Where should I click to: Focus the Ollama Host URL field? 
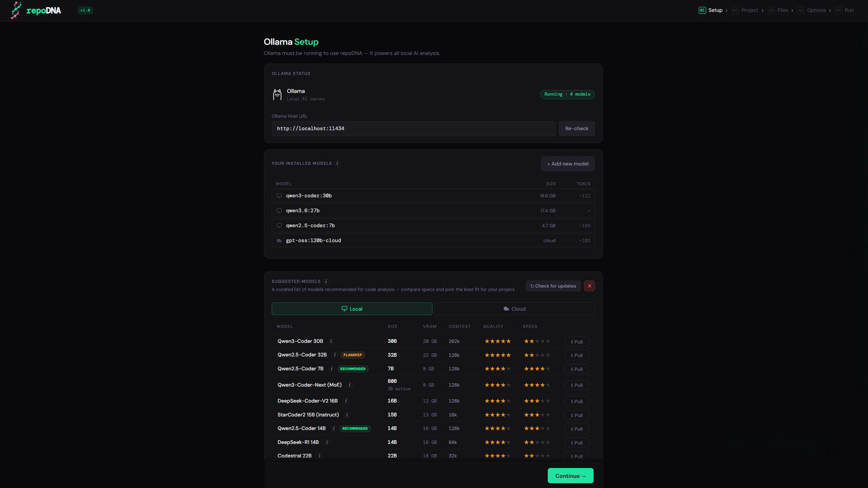pyautogui.click(x=413, y=129)
